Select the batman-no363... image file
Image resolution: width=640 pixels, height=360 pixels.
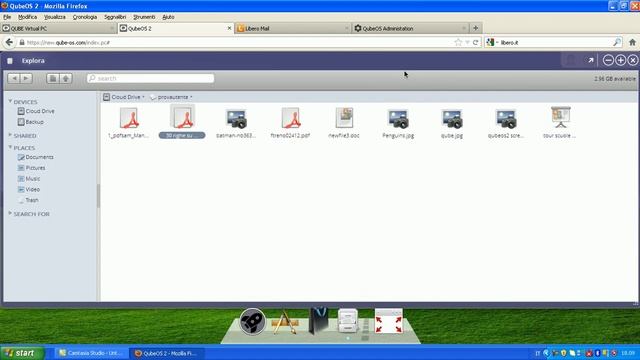coord(236,123)
